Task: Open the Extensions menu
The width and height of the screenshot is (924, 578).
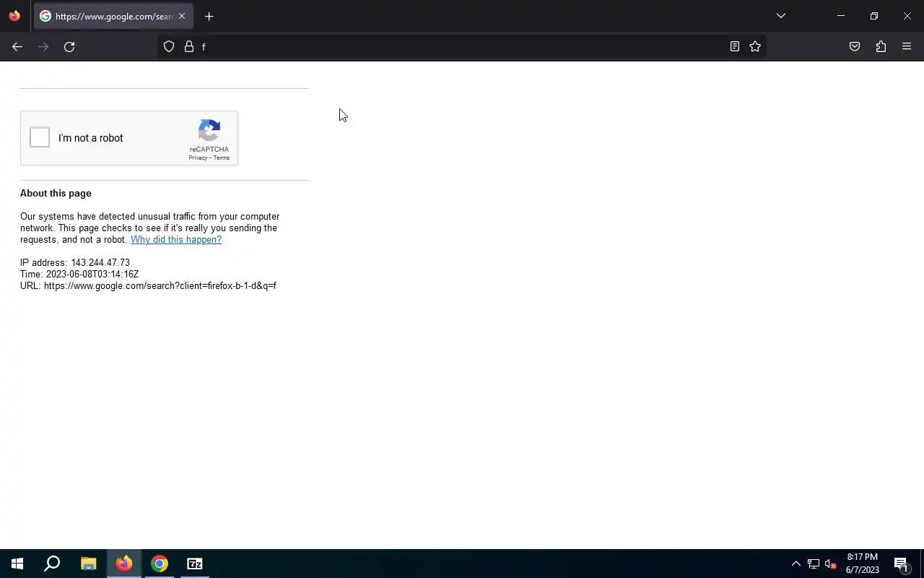Action: [881, 46]
